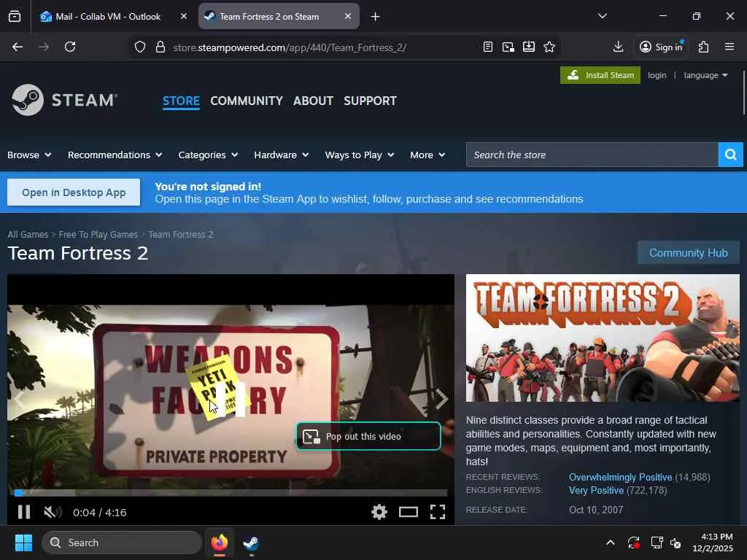This screenshot has width=747, height=560.
Task: Open the Community Hub
Action: [689, 253]
